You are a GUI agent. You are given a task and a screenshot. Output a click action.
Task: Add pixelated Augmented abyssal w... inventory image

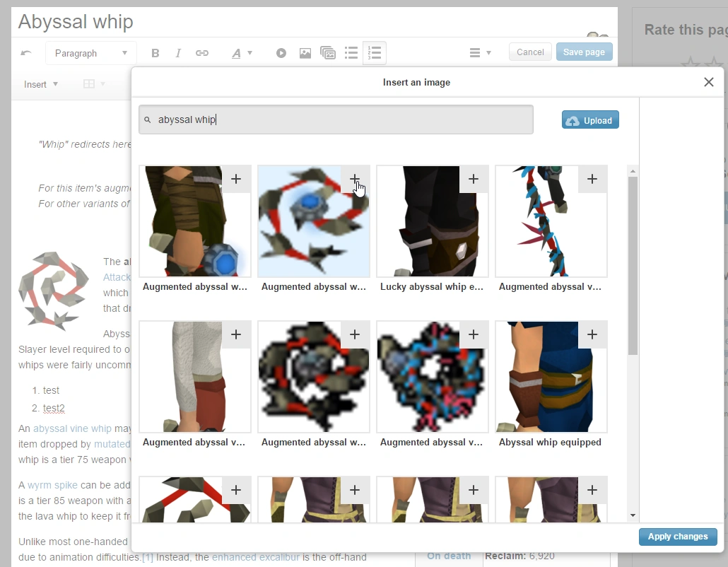(x=355, y=334)
